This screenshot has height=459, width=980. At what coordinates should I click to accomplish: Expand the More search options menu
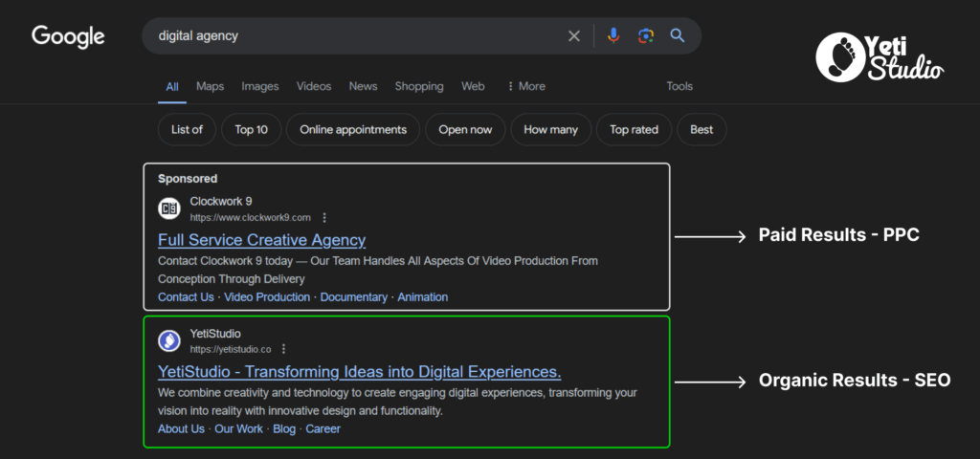tap(526, 86)
